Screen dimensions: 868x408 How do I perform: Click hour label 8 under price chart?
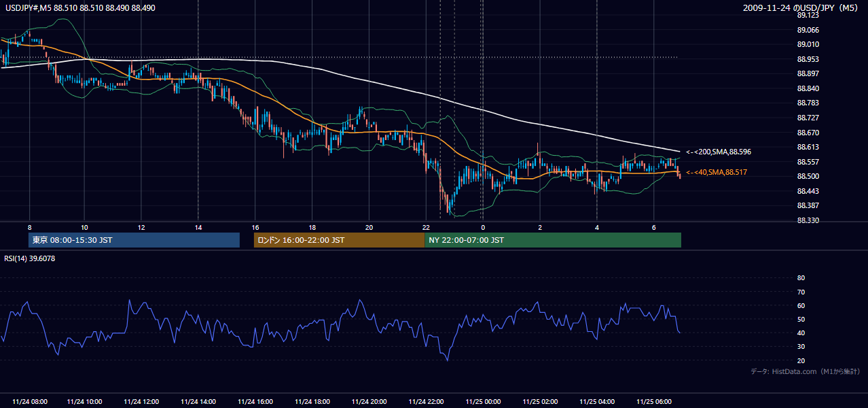(x=30, y=227)
